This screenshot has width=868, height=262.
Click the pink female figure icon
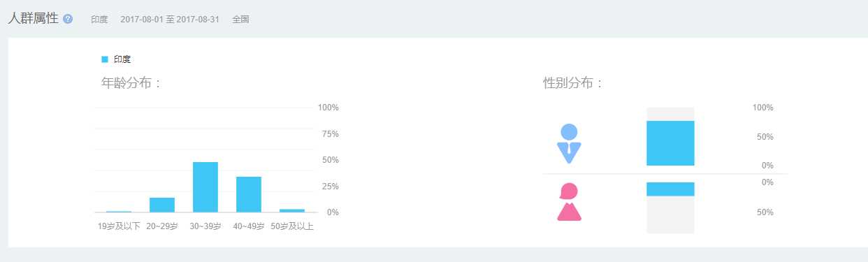tap(569, 202)
